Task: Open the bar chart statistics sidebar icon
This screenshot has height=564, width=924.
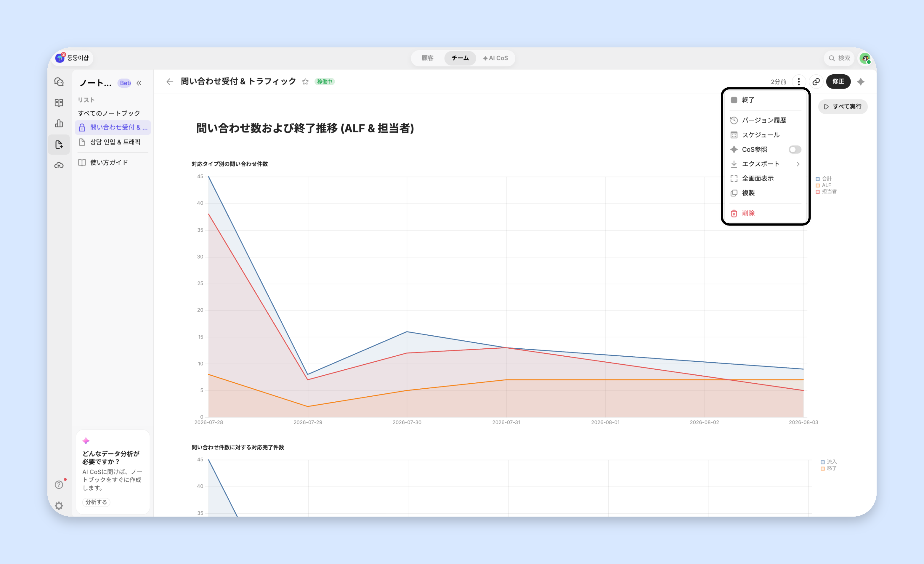Action: (59, 123)
